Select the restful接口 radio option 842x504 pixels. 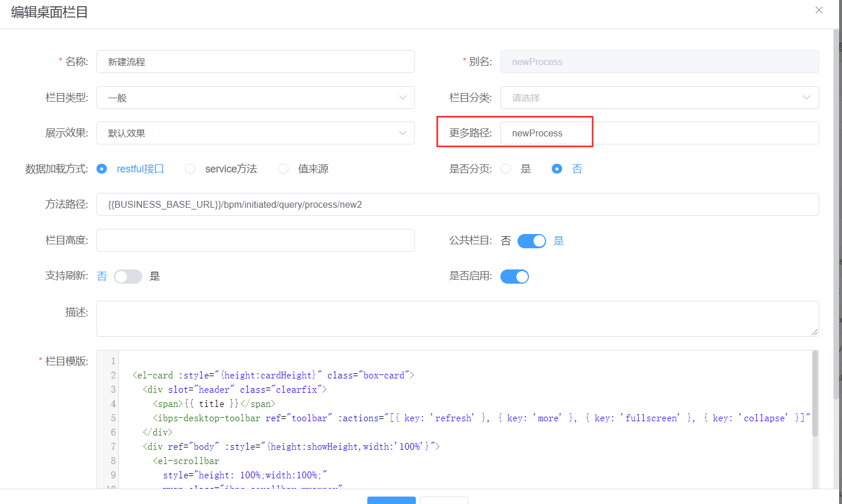click(102, 169)
